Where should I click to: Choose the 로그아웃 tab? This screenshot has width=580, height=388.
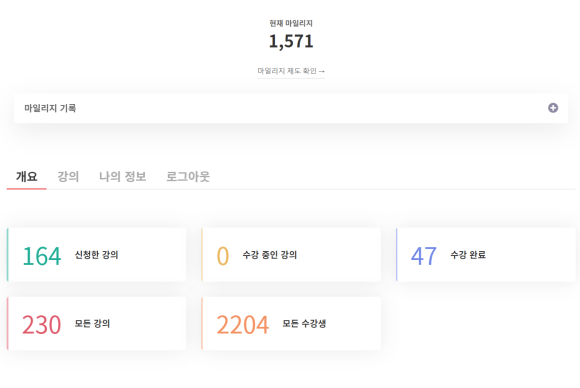[188, 176]
